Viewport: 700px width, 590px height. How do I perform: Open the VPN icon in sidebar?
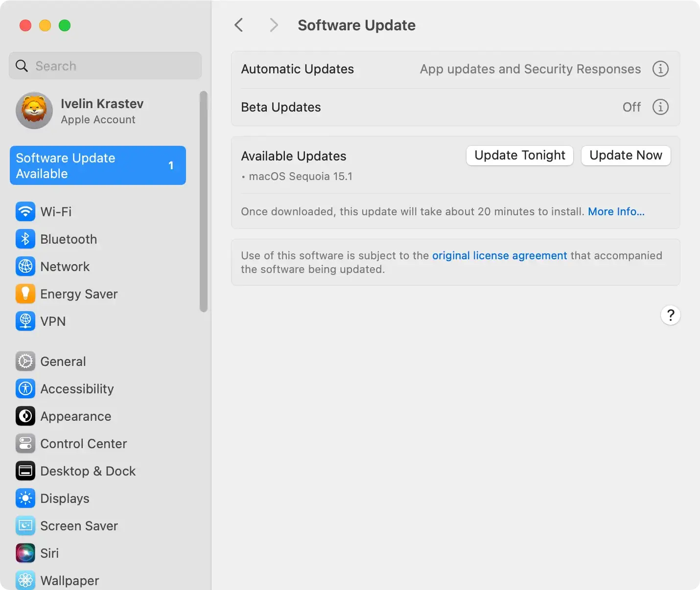pos(25,321)
